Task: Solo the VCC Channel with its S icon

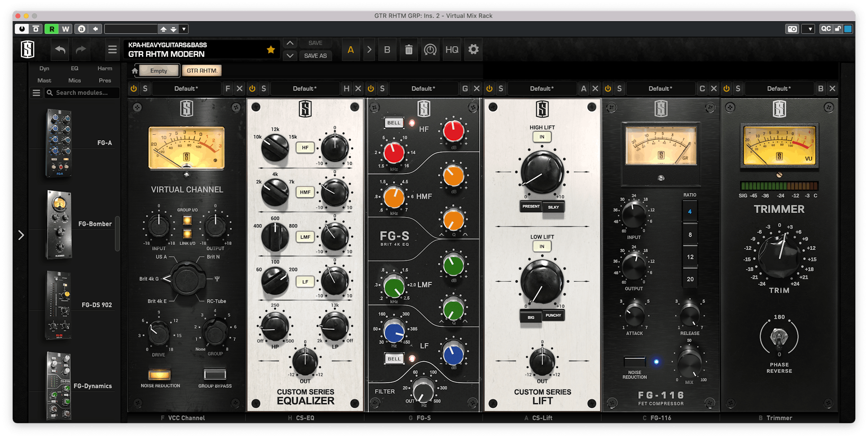Action: tap(145, 88)
